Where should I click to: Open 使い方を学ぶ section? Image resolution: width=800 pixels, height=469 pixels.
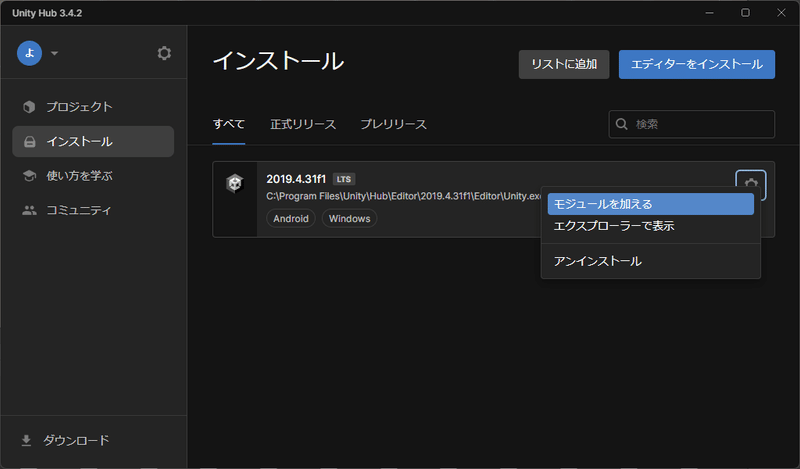[x=93, y=176]
